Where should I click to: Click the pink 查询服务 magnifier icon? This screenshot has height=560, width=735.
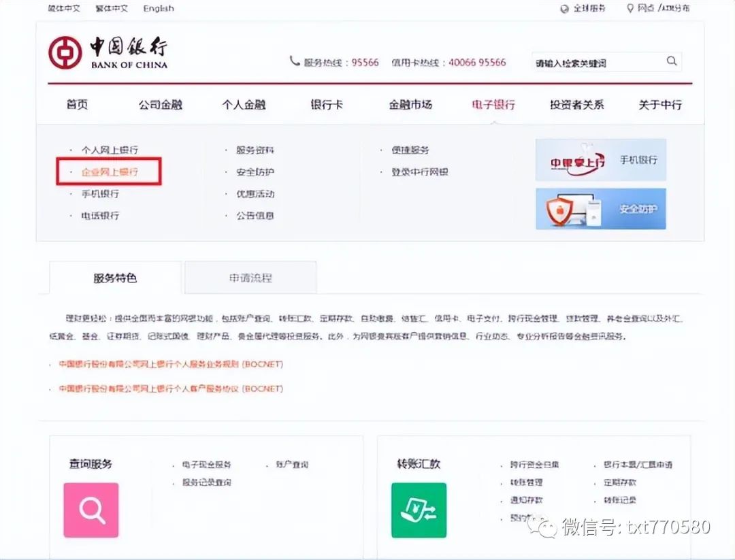click(x=91, y=511)
